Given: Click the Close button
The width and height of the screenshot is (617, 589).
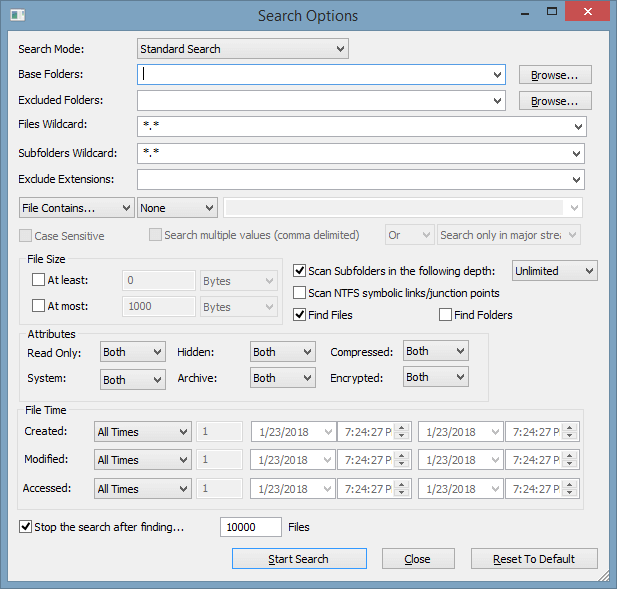Looking at the screenshot, I should (x=418, y=559).
